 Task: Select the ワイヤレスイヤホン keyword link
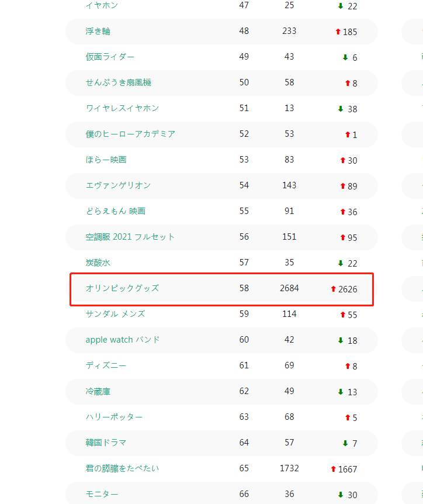click(x=122, y=108)
